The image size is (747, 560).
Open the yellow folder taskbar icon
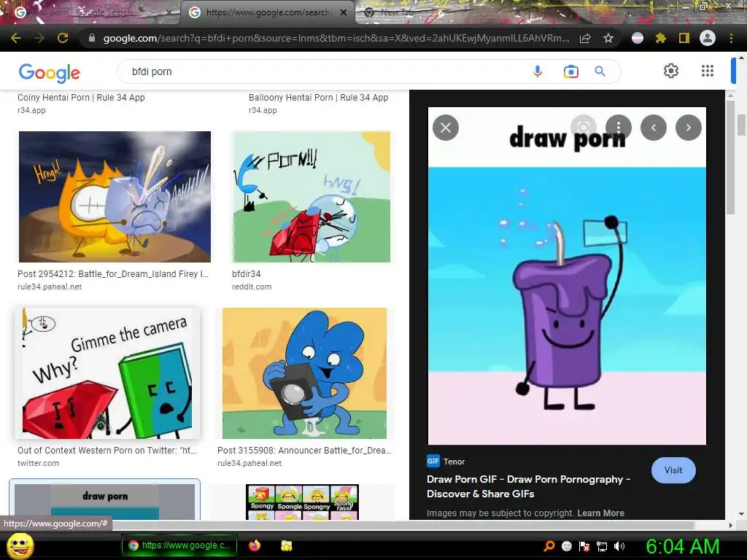point(286,545)
